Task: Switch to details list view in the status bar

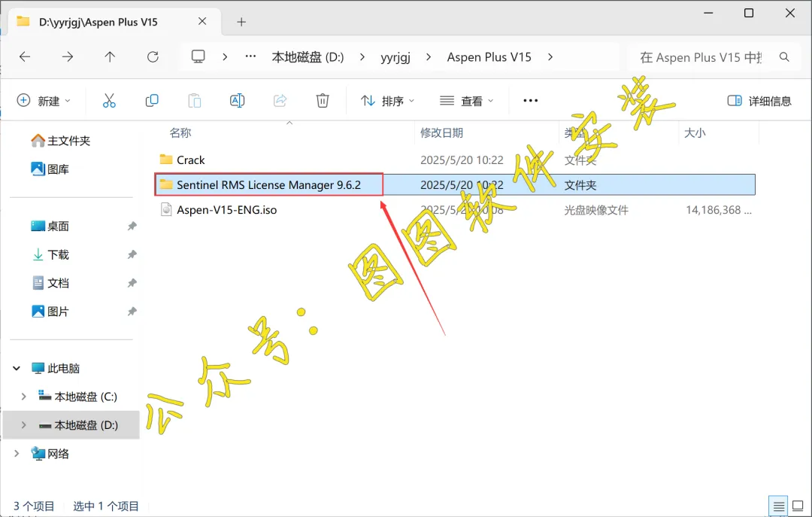Action: 779,506
